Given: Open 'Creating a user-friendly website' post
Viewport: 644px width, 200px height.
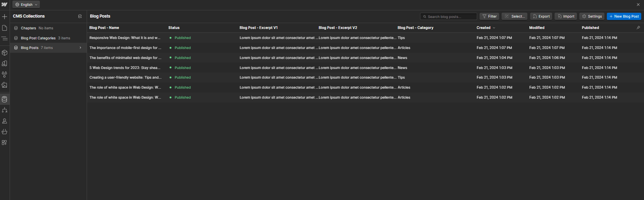Looking at the screenshot, I should [x=125, y=77].
